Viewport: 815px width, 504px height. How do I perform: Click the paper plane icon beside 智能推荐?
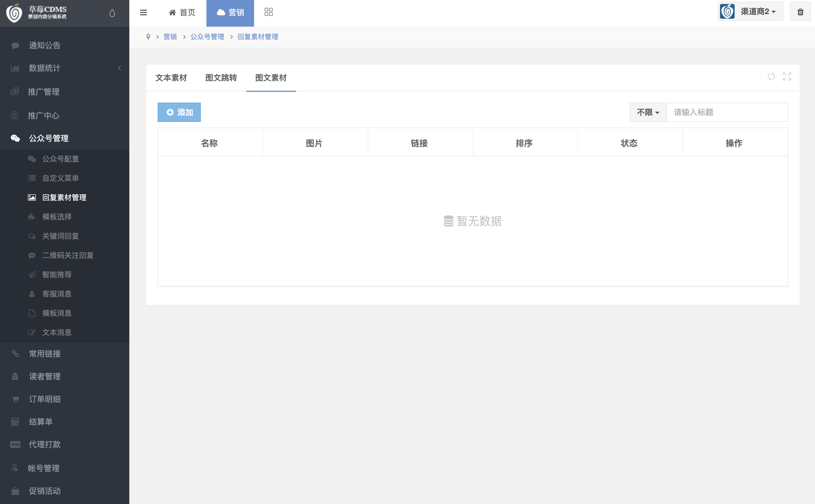click(32, 275)
